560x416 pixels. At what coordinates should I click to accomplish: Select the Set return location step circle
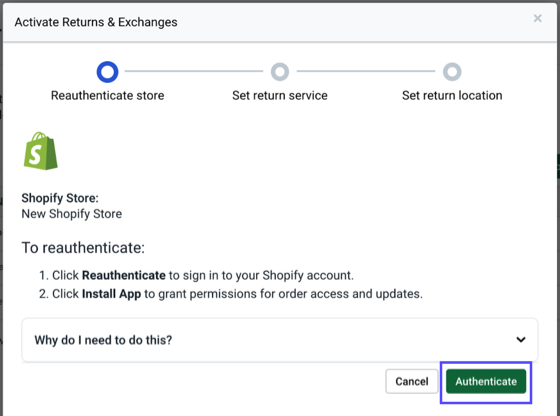[x=452, y=72]
